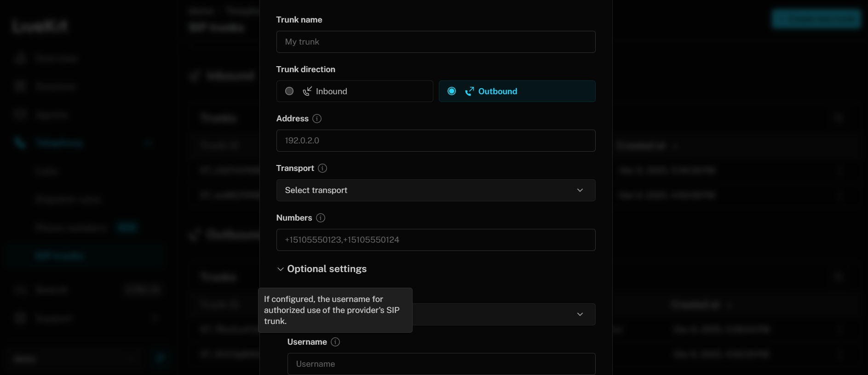Image resolution: width=868 pixels, height=375 pixels.
Task: Select the Inbound trunk direction radio
Action: (289, 91)
